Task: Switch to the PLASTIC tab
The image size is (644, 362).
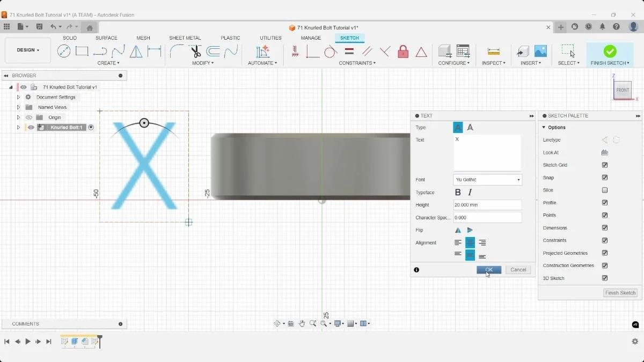Action: click(230, 38)
